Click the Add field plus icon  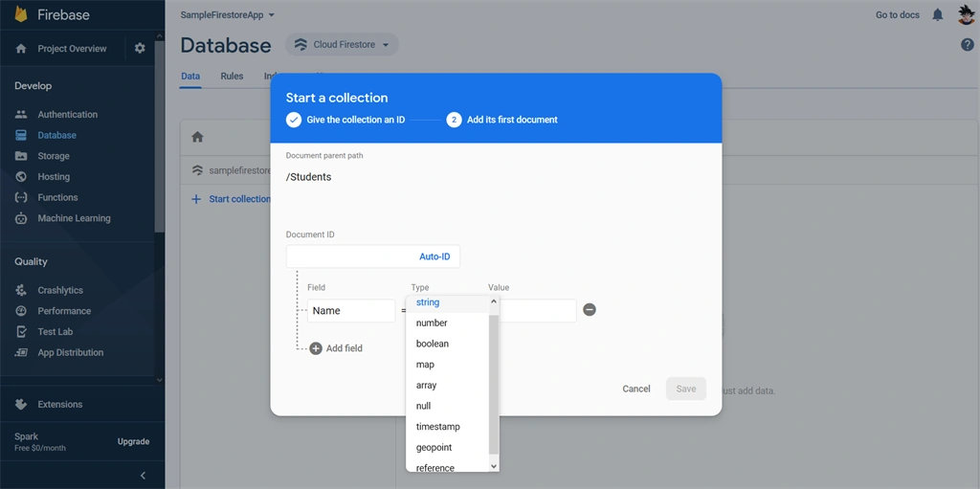pos(316,348)
